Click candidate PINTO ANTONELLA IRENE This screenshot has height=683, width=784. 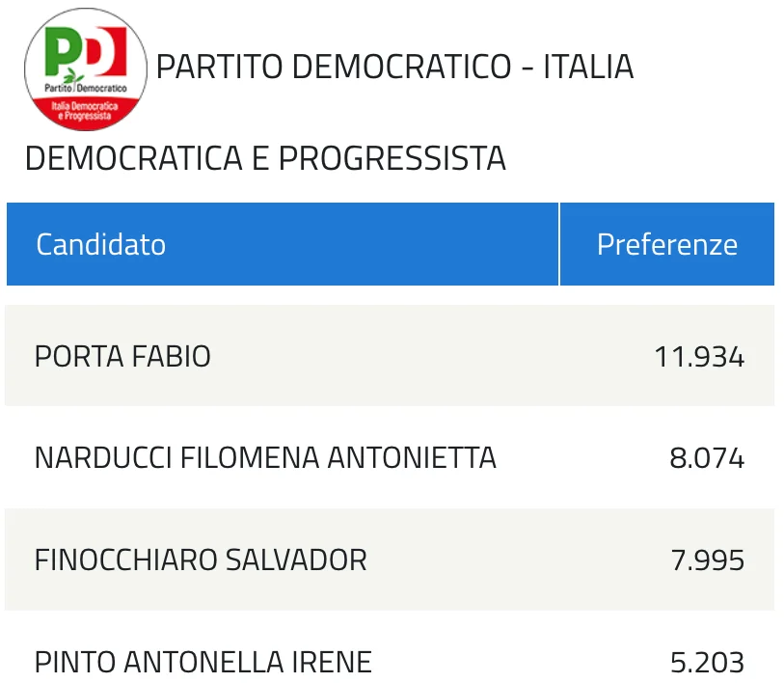[203, 662]
